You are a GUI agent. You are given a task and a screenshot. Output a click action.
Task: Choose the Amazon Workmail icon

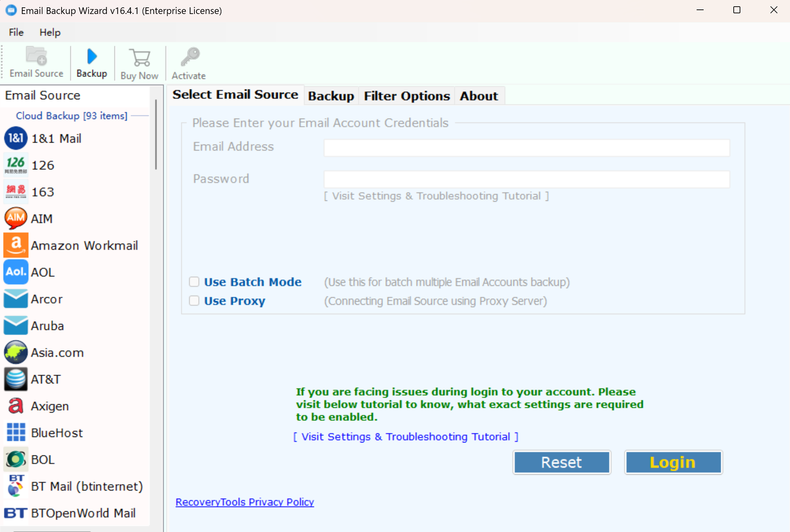(16, 245)
